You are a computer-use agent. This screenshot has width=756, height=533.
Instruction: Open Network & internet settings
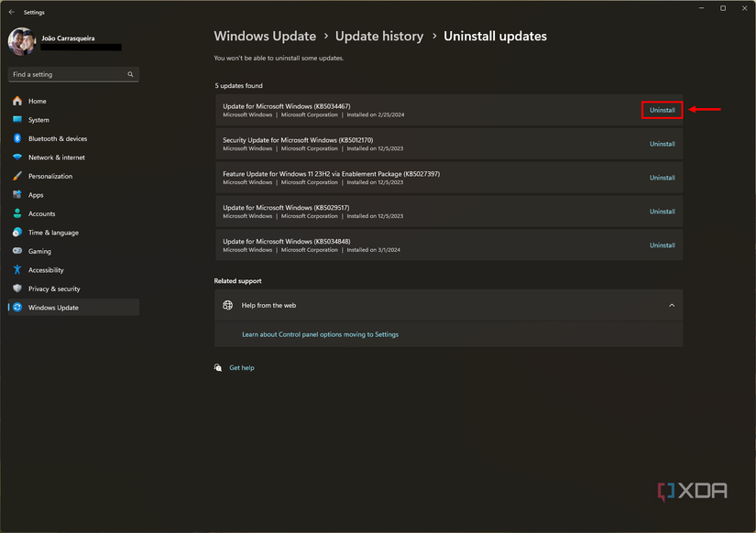point(74,158)
